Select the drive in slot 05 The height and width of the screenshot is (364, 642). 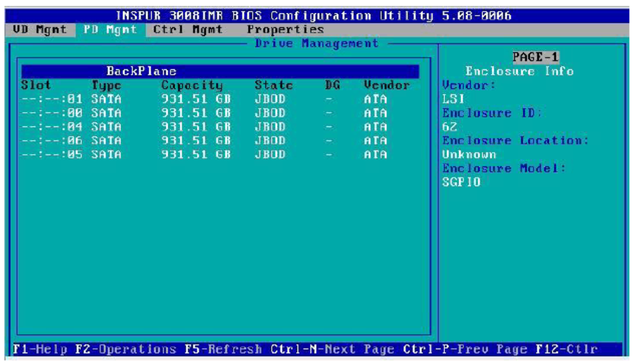coord(204,154)
